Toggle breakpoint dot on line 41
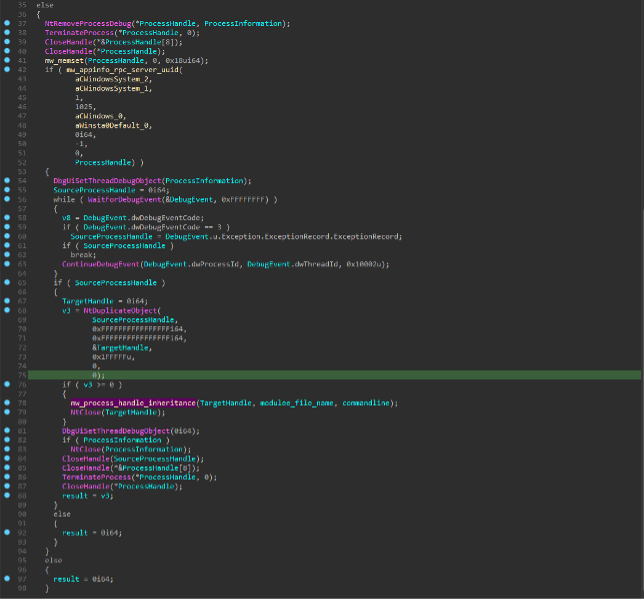Image resolution: width=644 pixels, height=600 pixels. tap(8, 60)
